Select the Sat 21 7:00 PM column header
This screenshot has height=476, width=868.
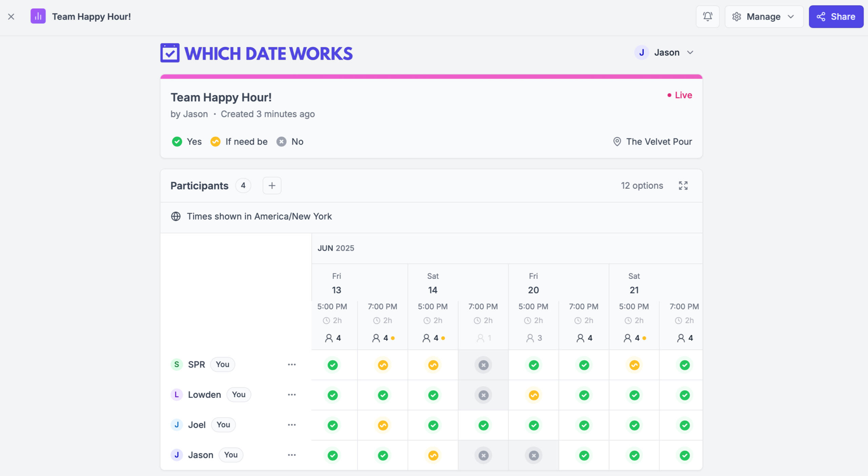pyautogui.click(x=684, y=307)
